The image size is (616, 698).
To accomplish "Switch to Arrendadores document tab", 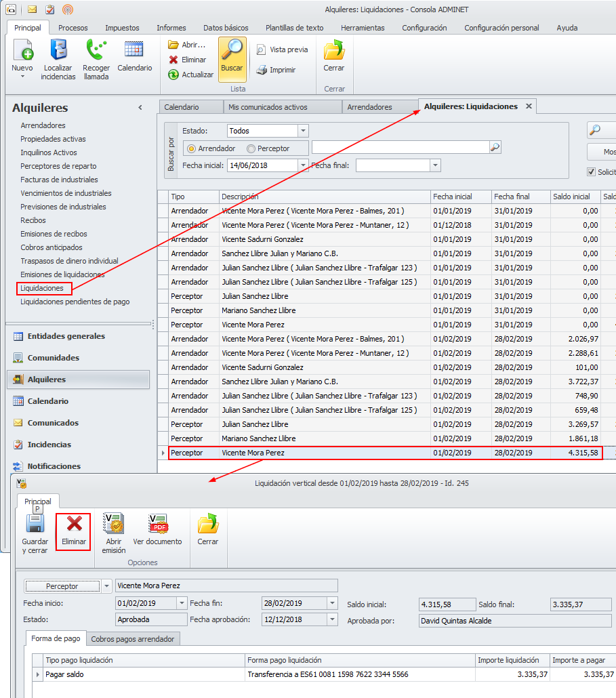I will tap(380, 107).
